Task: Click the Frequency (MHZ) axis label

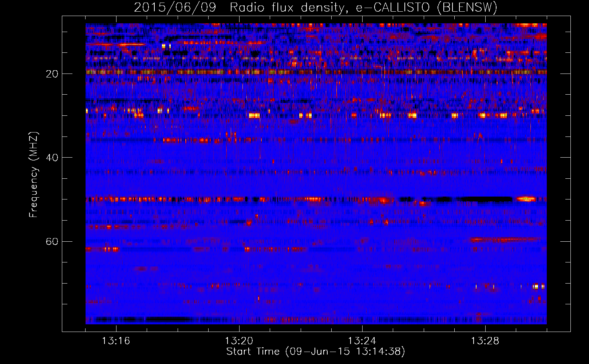Action: tap(33, 175)
